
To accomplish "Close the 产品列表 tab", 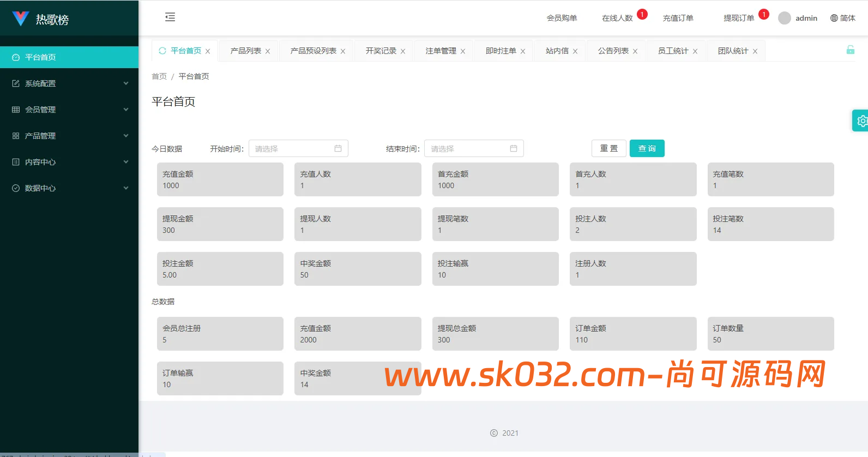I will [268, 51].
